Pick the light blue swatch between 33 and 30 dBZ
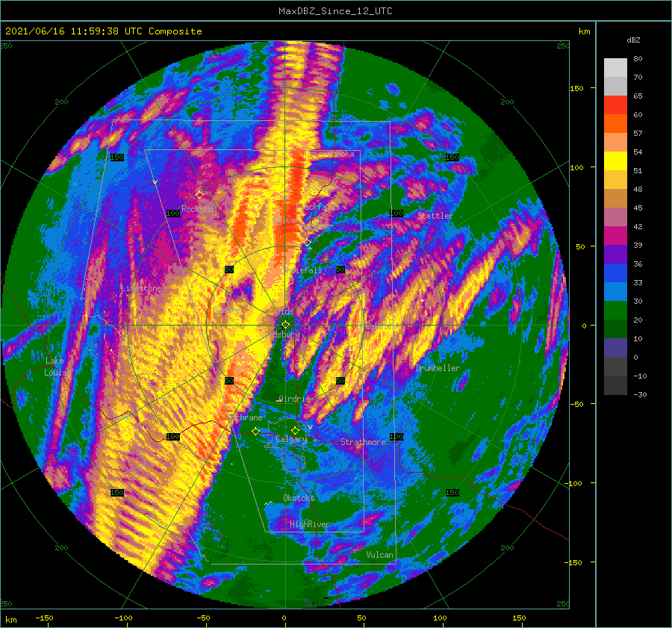Viewport: 672px width, 628px height. click(615, 291)
